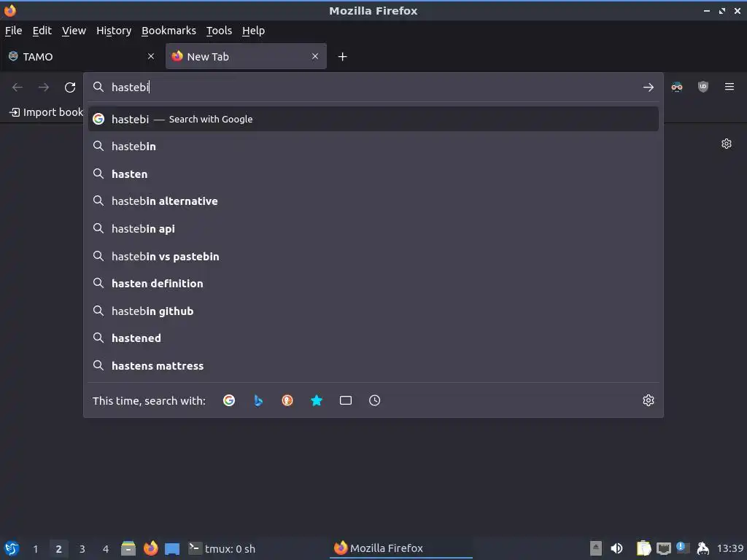Pick 'hastens mattress' suggestion
The width and height of the screenshot is (747, 560).
click(x=373, y=366)
